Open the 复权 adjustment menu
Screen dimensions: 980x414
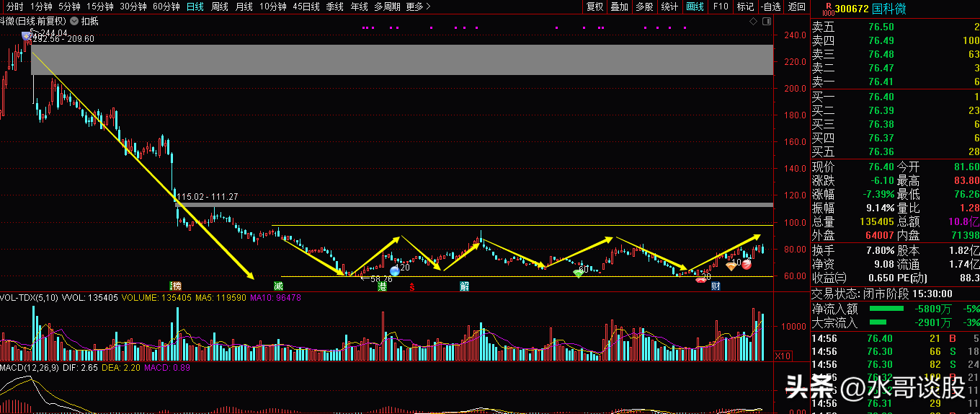(594, 7)
